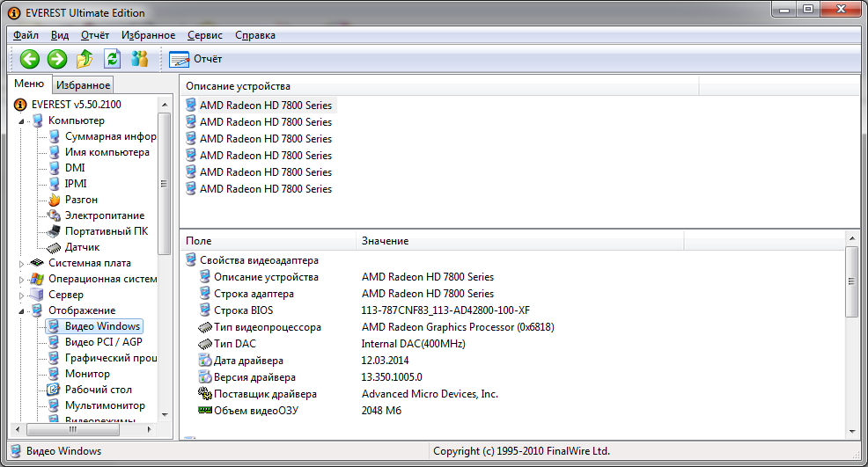Click the chip icon beside Тип DAC

pyautogui.click(x=205, y=344)
